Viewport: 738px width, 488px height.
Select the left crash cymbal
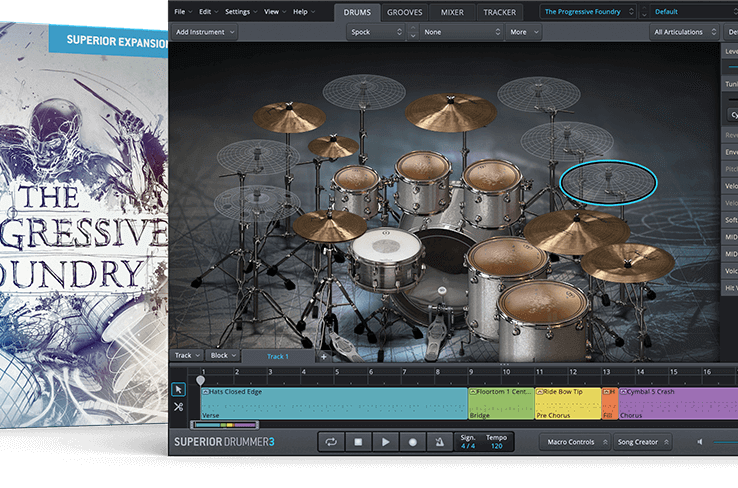[x=289, y=117]
